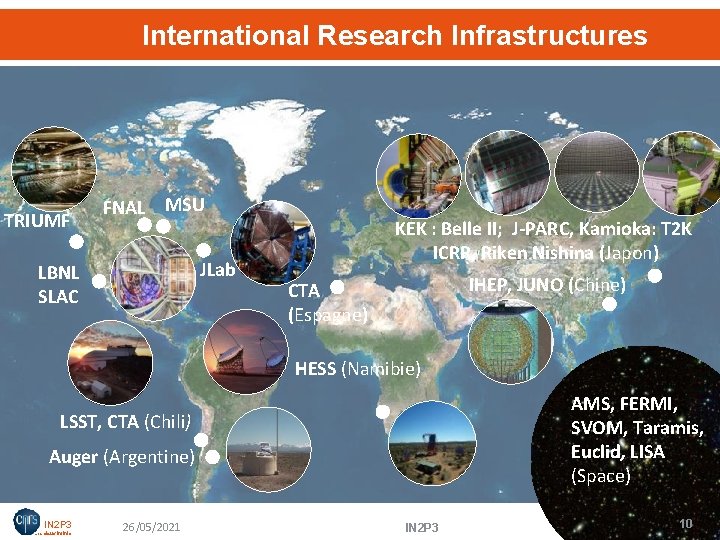Click the white dot next to LBNL SLAC
The width and height of the screenshot is (720, 540).
(99, 281)
